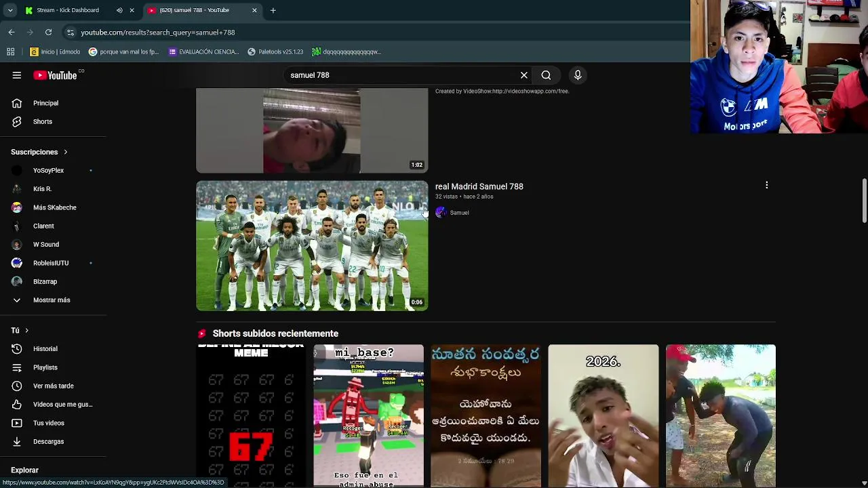
Task: Click Shorts subidos recientemente heading
Action: [275, 333]
